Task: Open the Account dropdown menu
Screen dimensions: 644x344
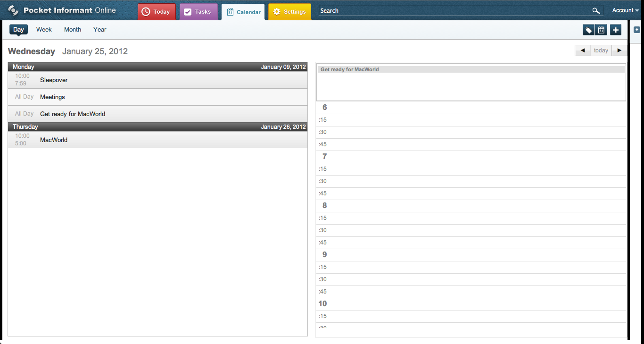Action: pyautogui.click(x=626, y=10)
